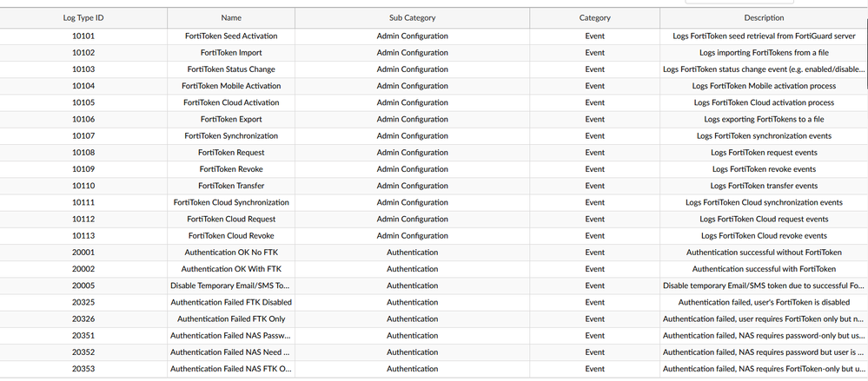Click Authentication Failed FTK Disabled name cell
This screenshot has width=868, height=381.
[x=231, y=302]
